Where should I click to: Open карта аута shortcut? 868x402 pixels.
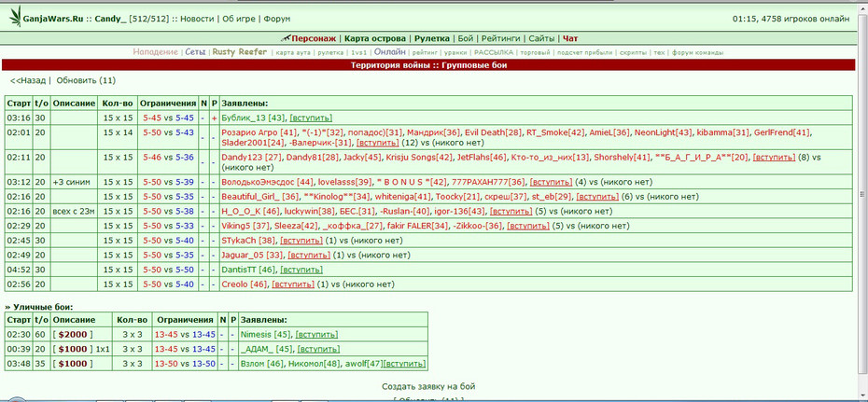pyautogui.click(x=293, y=52)
